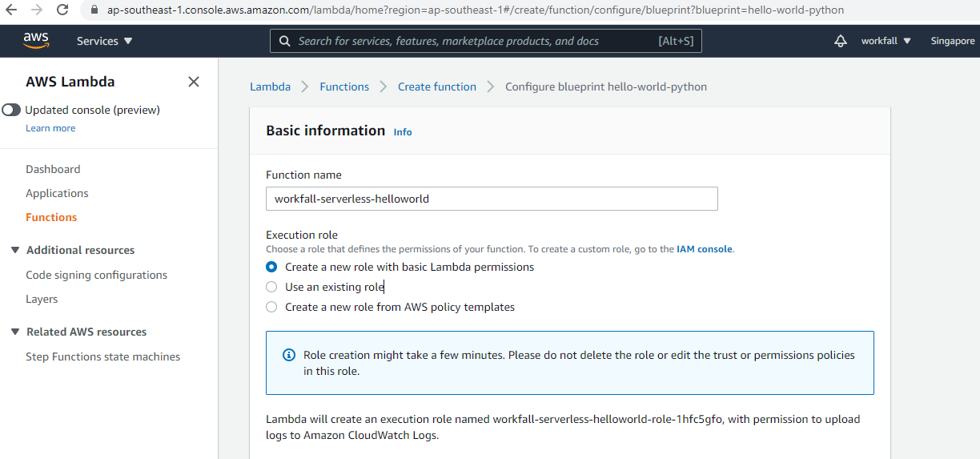Click the AWS logo

click(36, 40)
